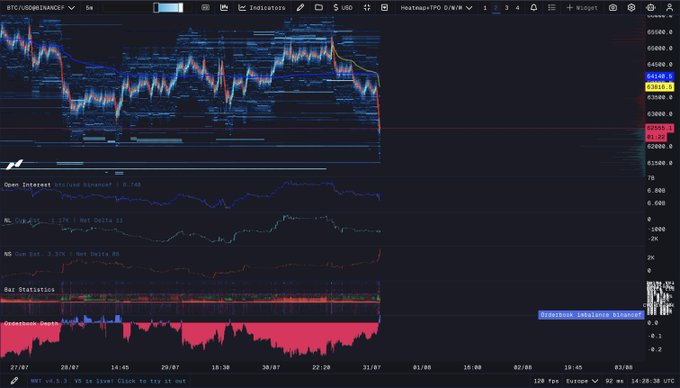The image size is (680, 388).
Task: Switch to layout tab 1
Action: tap(485, 8)
